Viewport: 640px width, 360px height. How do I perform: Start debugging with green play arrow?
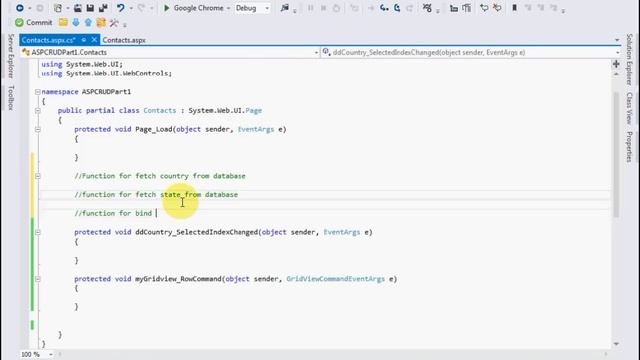pyautogui.click(x=166, y=8)
